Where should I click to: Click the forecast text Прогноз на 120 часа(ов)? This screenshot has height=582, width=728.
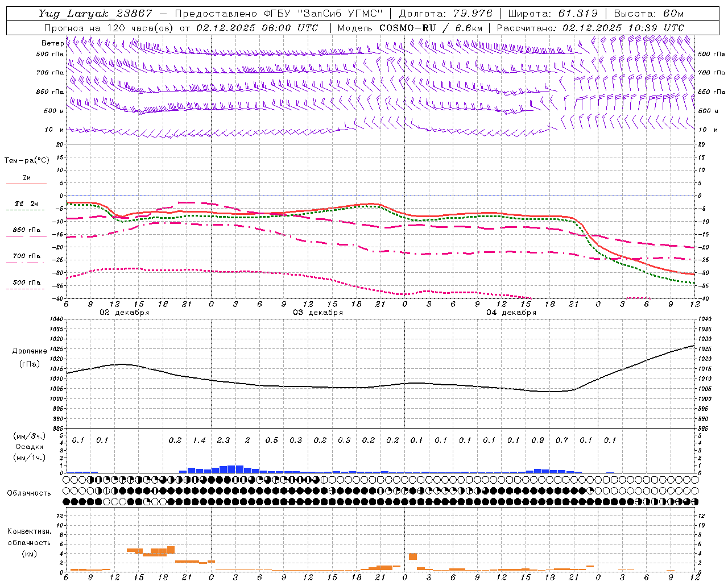tap(109, 28)
